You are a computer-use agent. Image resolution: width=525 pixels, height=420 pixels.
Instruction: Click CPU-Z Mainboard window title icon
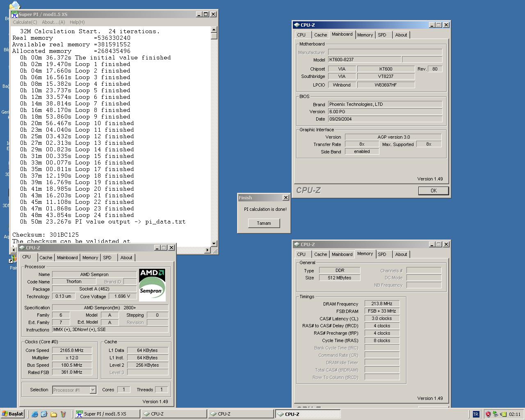297,25
